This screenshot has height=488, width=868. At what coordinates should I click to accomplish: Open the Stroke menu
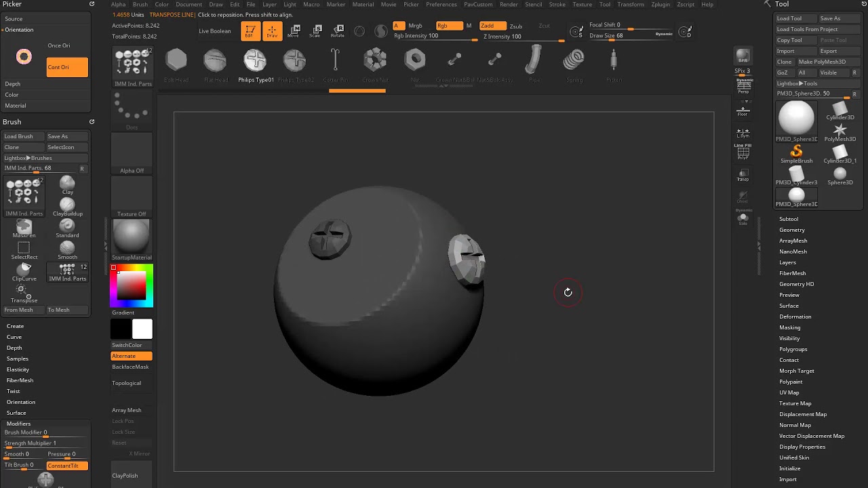click(557, 4)
